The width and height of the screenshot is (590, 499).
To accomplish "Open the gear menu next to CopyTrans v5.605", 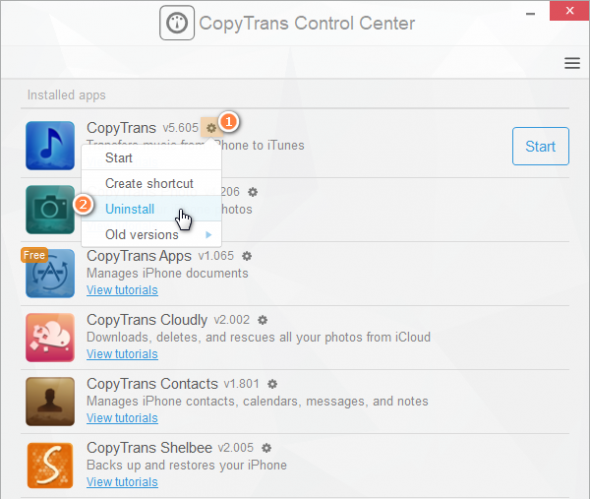I will 211,128.
